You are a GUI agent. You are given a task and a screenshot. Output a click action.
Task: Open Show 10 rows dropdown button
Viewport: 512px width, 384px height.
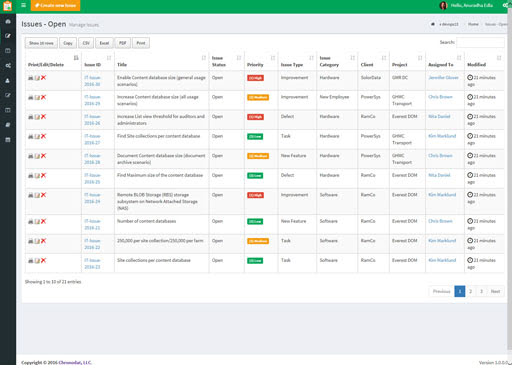[41, 43]
